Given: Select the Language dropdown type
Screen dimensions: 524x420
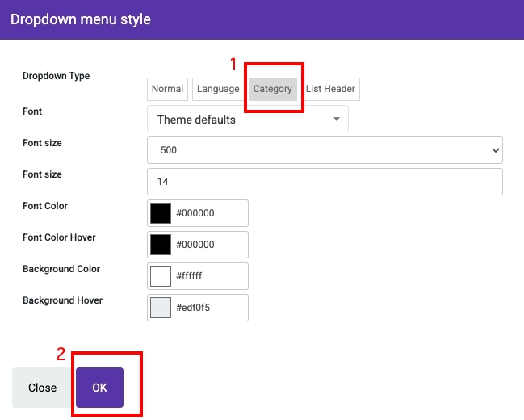Looking at the screenshot, I should point(217,89).
